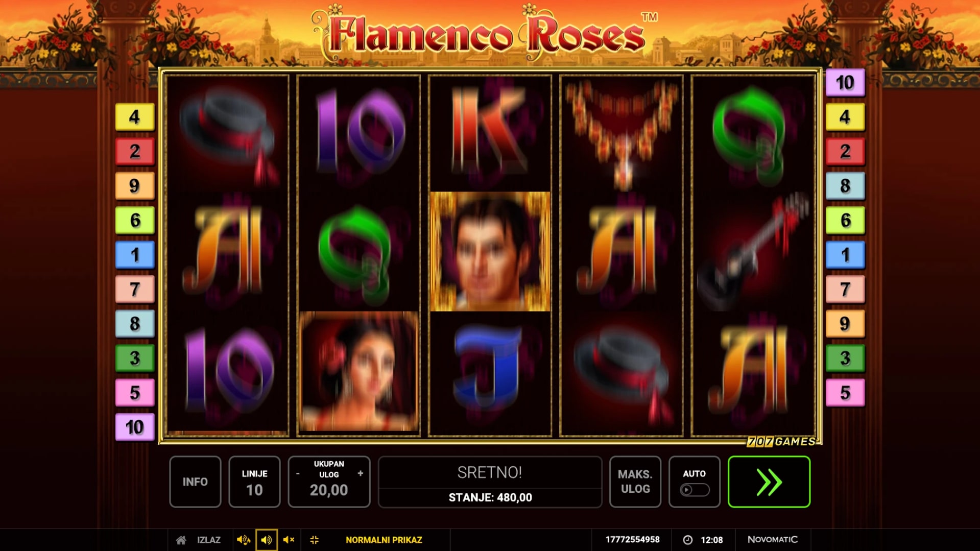Open the LINIJE lines selector
Screen dimensions: 980x551
[254, 482]
